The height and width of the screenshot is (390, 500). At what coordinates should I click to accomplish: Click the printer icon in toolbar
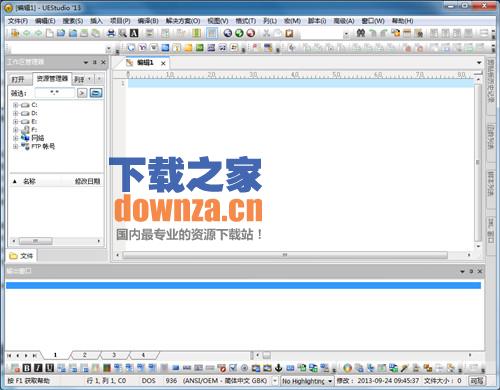[111, 33]
